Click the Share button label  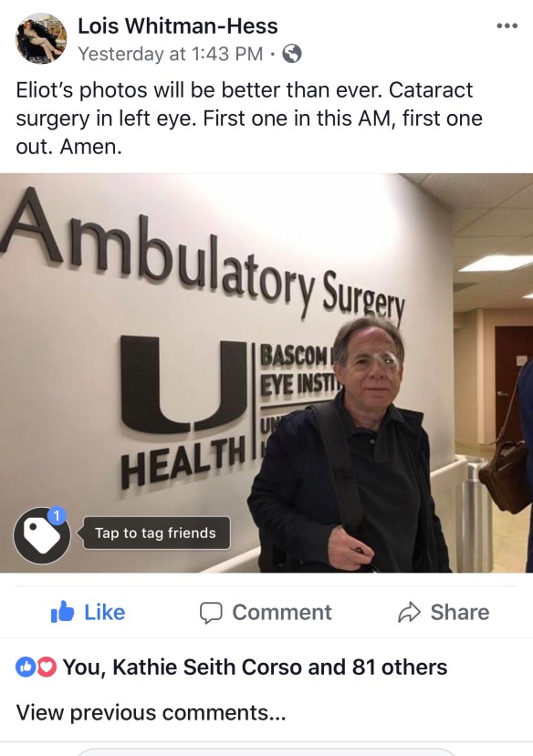click(x=460, y=612)
